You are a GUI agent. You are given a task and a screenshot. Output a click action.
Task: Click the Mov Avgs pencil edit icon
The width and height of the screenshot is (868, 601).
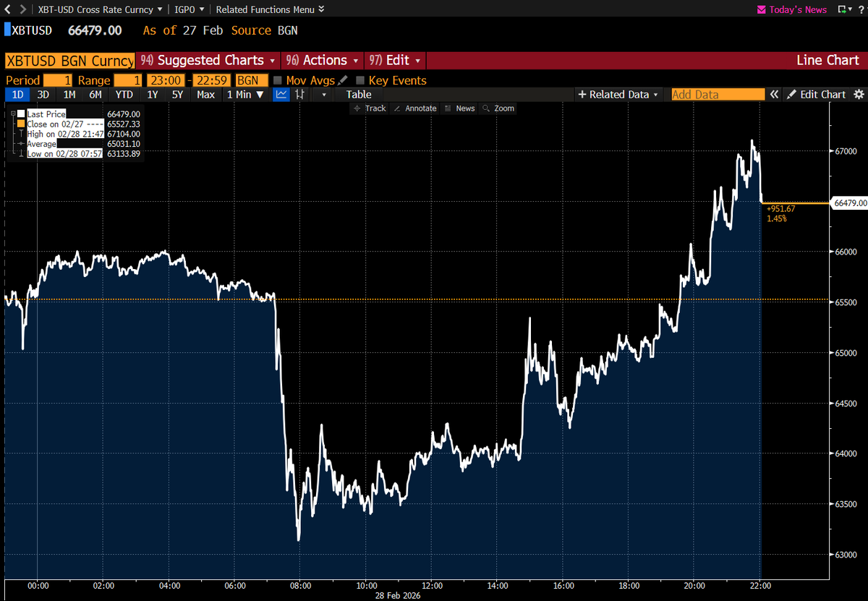pyautogui.click(x=342, y=80)
